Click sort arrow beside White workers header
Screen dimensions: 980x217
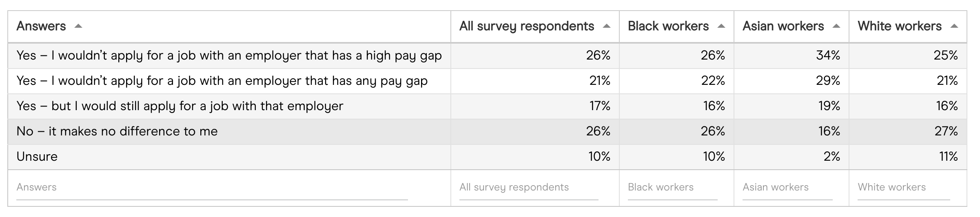tap(954, 27)
